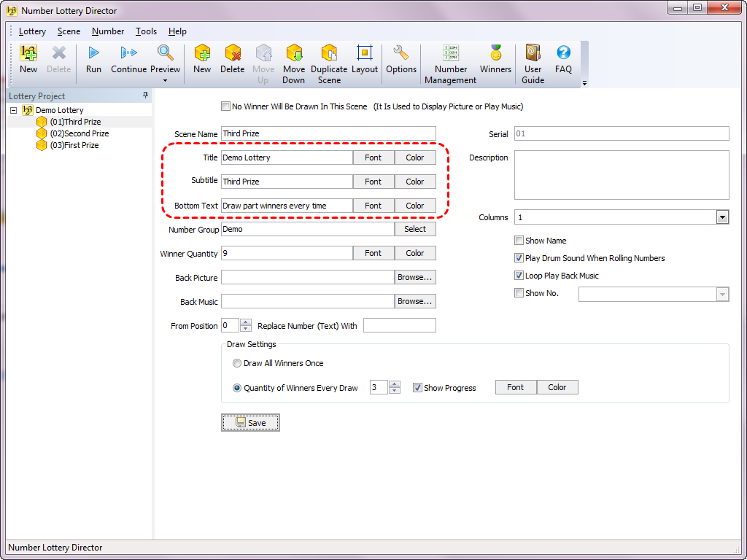This screenshot has width=747, height=560.
Task: Click the Save button
Action: point(250,423)
